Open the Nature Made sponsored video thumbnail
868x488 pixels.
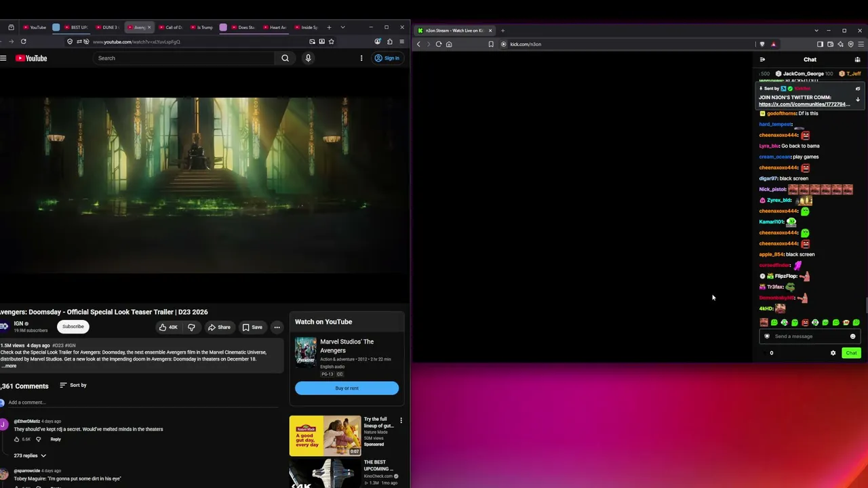click(325, 436)
